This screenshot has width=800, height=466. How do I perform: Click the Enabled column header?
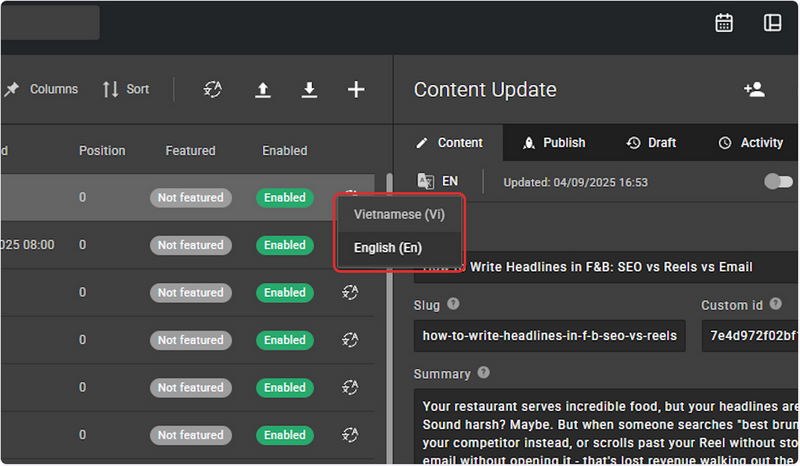coord(285,151)
